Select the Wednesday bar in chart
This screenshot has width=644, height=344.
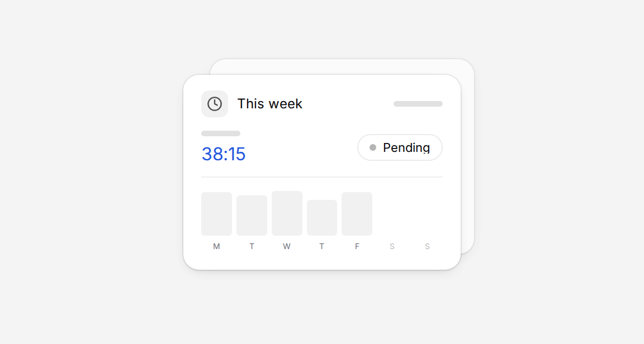coord(287,213)
